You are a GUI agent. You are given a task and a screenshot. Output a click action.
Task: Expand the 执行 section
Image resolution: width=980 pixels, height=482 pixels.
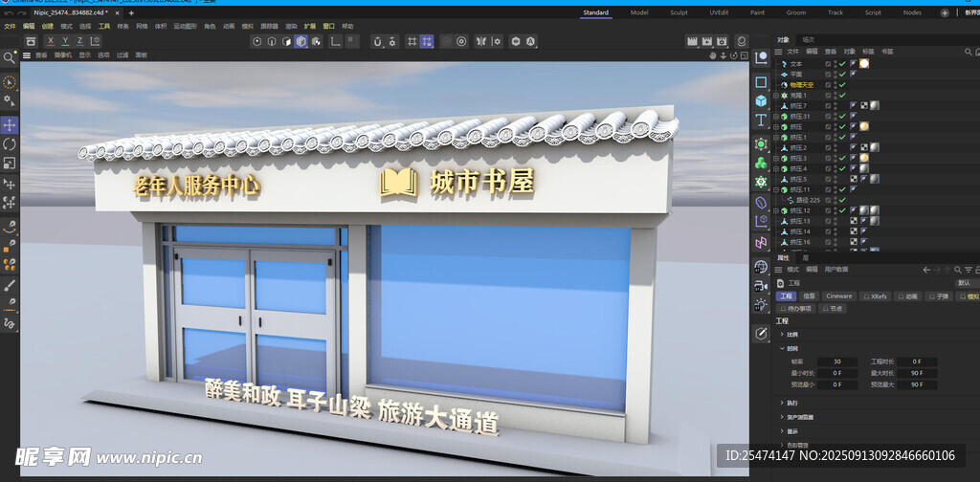coord(783,403)
